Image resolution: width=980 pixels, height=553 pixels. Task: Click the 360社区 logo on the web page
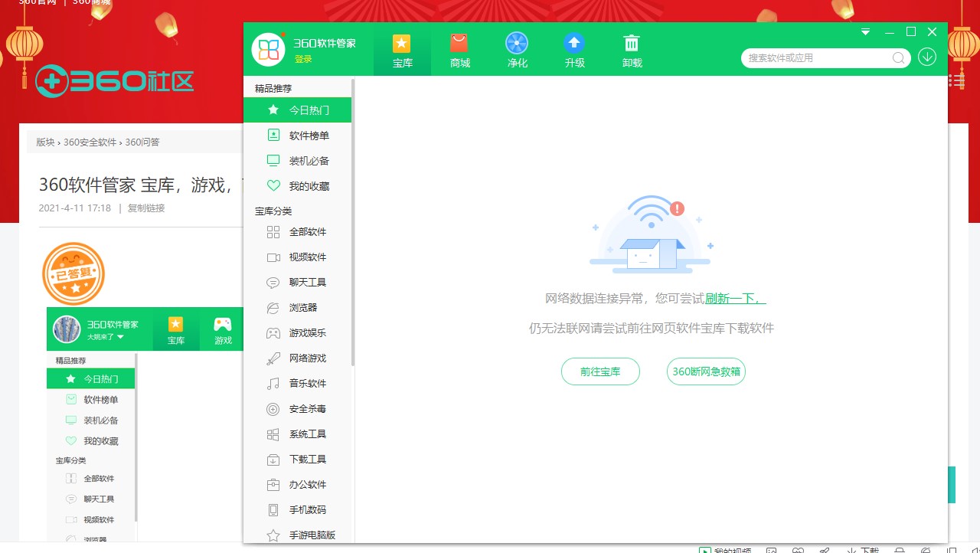[114, 80]
